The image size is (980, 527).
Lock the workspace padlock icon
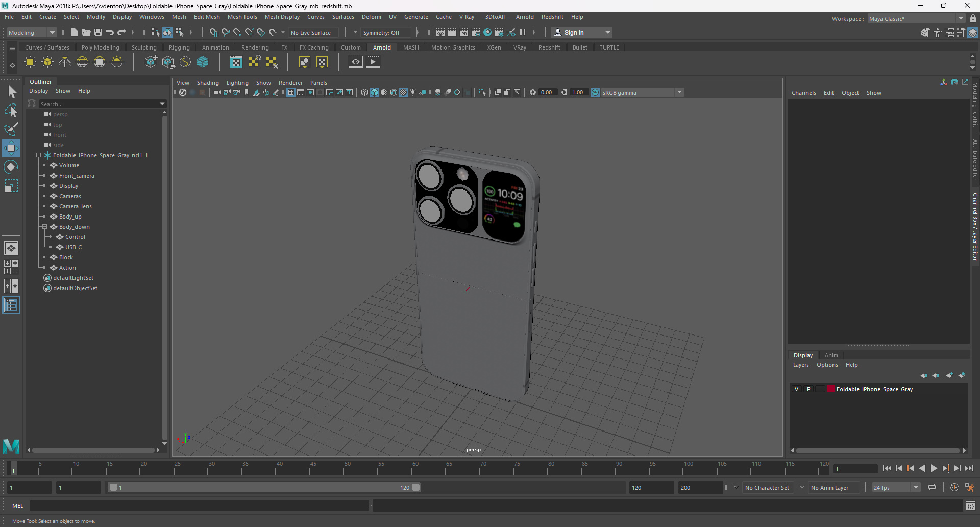973,19
